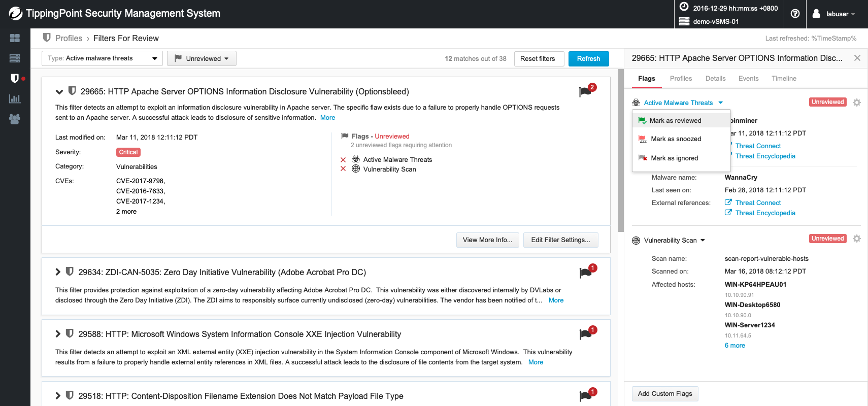Click Add Custom Flags button
The height and width of the screenshot is (406, 868).
(665, 394)
